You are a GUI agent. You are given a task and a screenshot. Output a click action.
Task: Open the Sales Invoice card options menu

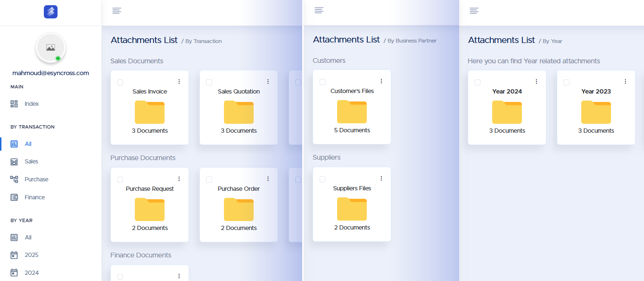pos(179,82)
